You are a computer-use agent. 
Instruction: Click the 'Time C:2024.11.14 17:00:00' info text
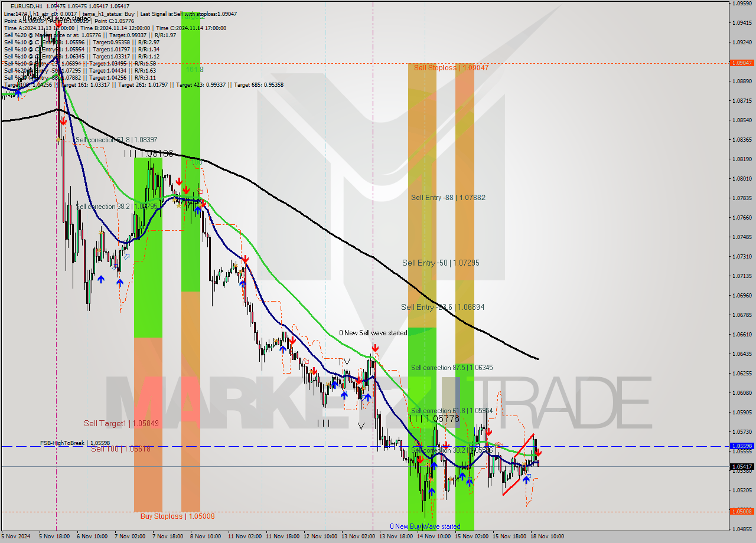tap(190, 28)
